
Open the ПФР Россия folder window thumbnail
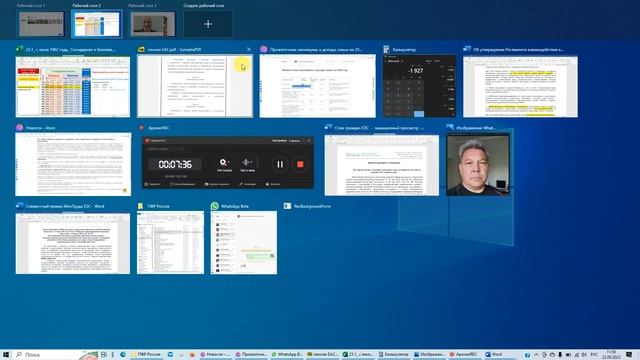[170, 242]
